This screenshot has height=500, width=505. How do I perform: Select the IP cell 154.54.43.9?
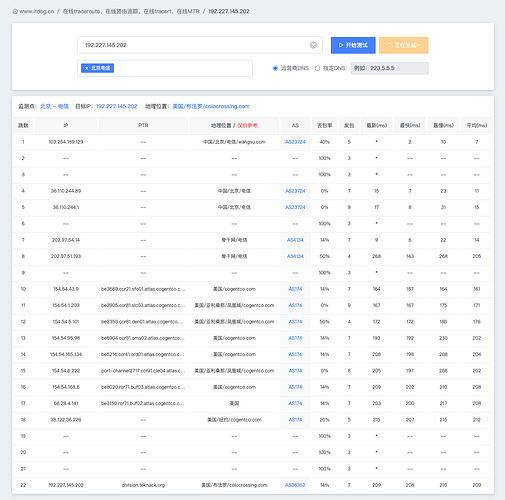66,289
